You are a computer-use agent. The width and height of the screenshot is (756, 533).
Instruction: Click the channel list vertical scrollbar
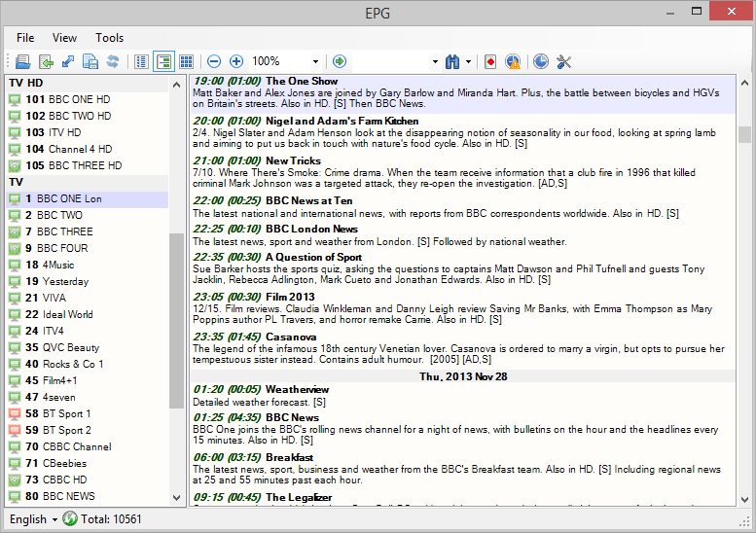point(176,321)
